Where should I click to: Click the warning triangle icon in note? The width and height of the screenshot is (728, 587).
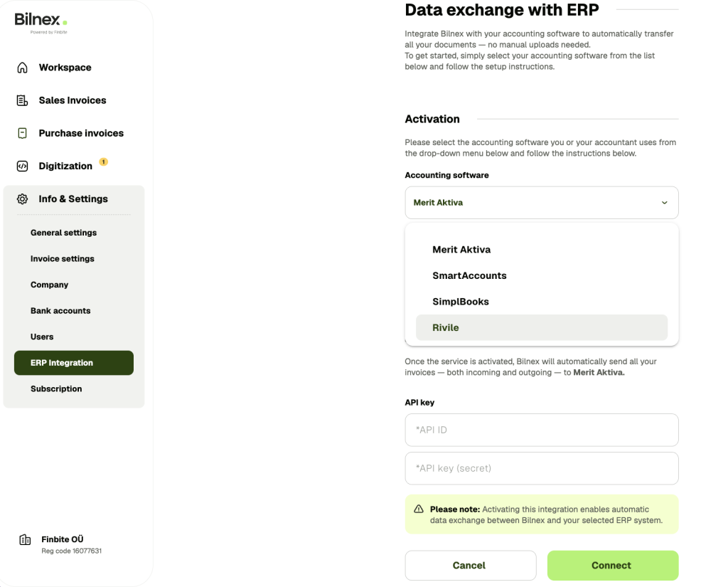point(419,509)
